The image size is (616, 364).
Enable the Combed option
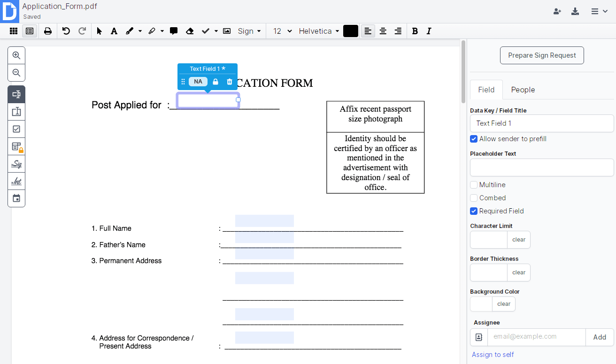[x=474, y=198]
